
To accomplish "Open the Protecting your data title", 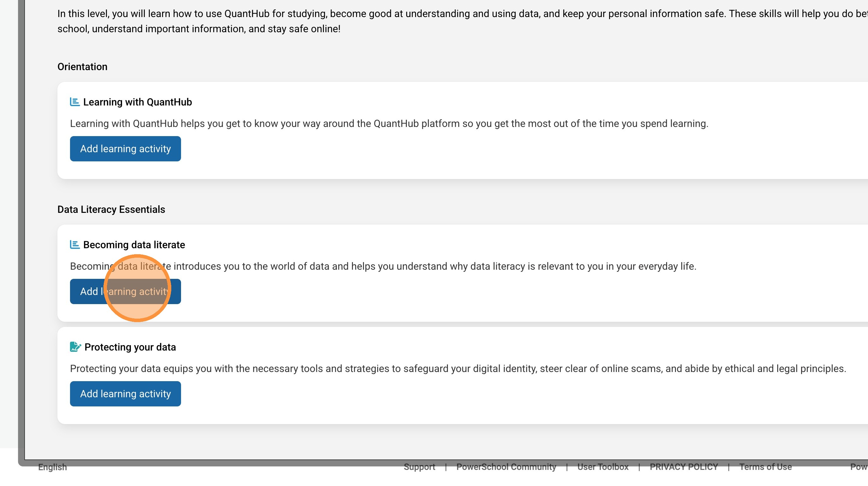I will pyautogui.click(x=130, y=347).
